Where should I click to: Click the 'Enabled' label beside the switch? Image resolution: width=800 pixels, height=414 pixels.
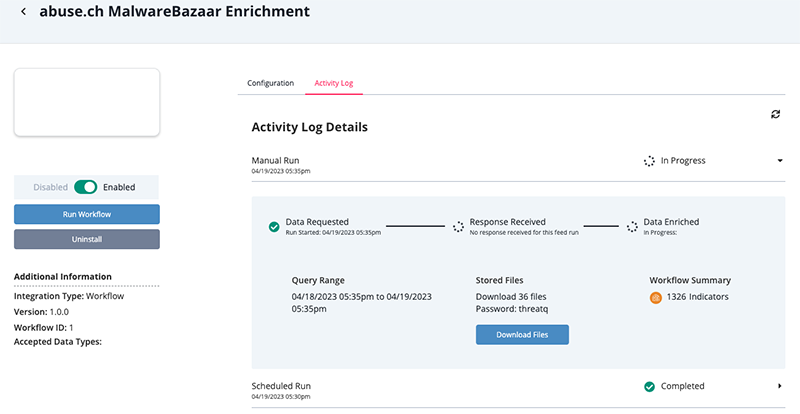click(x=119, y=187)
